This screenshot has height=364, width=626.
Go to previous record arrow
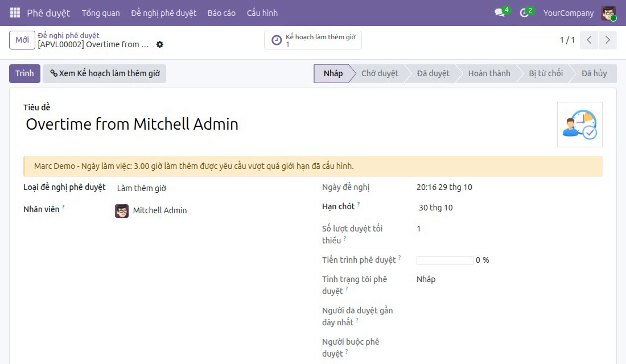589,40
